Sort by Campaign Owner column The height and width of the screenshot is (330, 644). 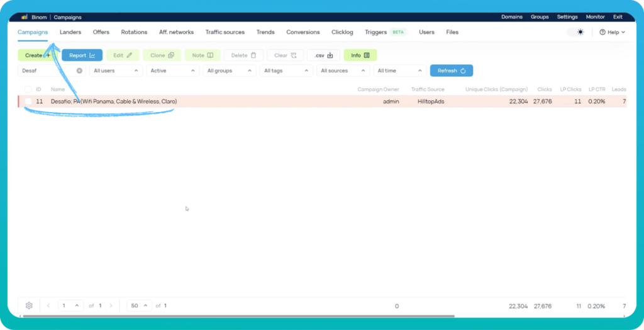(378, 89)
